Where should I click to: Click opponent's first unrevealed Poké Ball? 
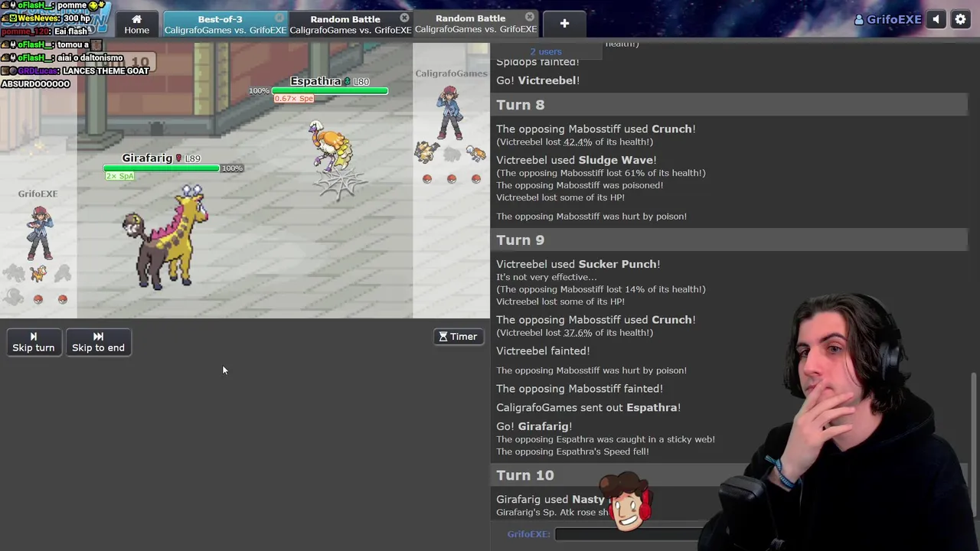(x=427, y=179)
